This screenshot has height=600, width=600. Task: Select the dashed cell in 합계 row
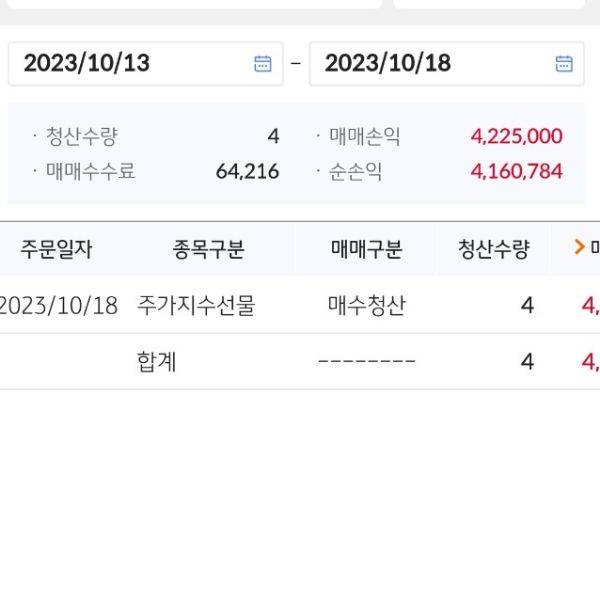pos(366,362)
